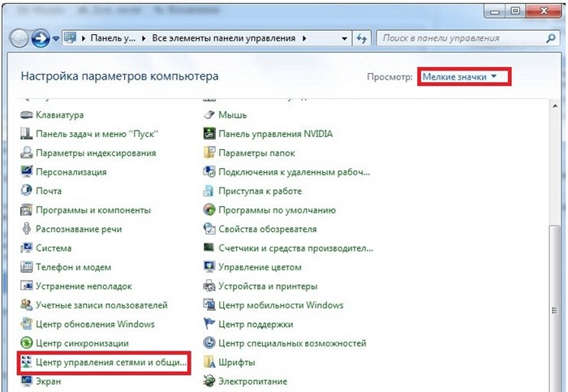Open the Параметры индексирования icon
Image resolution: width=568 pixels, height=392 pixels.
27,153
